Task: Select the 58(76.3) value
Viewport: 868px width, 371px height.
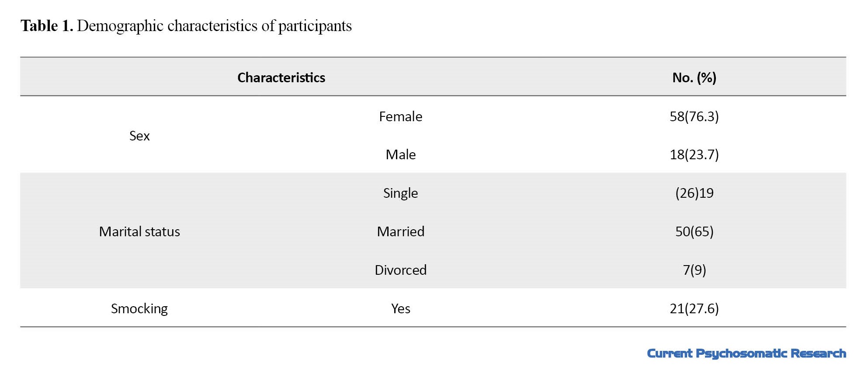Action: pyautogui.click(x=694, y=116)
